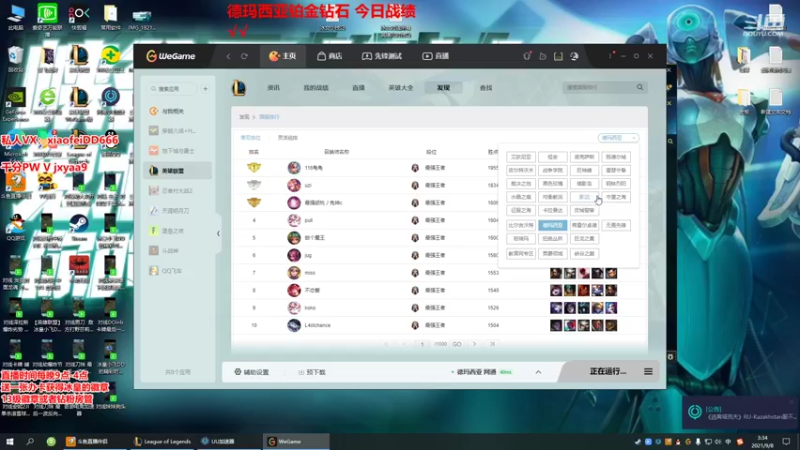Switch to the 英雄大全 tab
Screen dimensions: 800x450
(401, 88)
